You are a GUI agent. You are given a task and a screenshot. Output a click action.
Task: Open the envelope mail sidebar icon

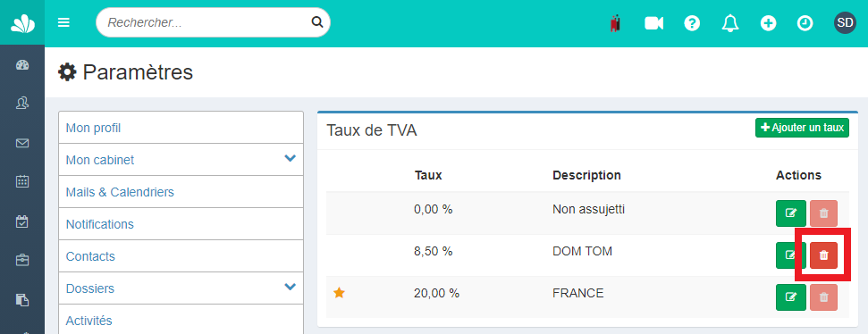click(x=22, y=143)
